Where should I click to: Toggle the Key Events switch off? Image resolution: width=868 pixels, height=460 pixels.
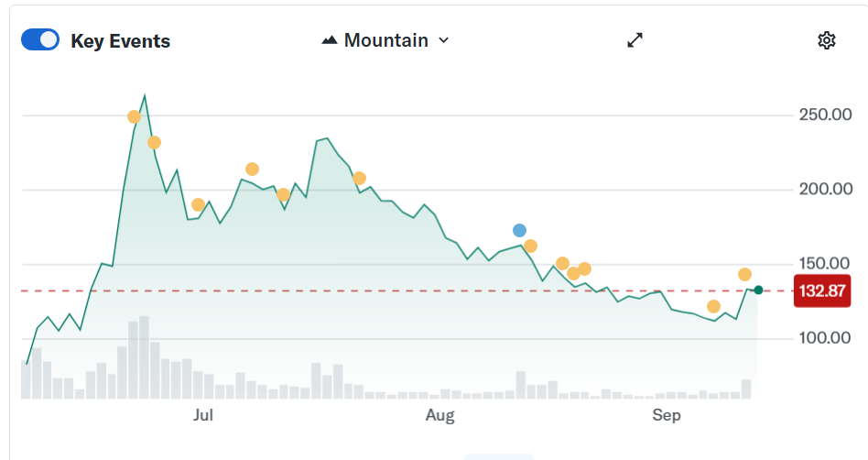40,40
